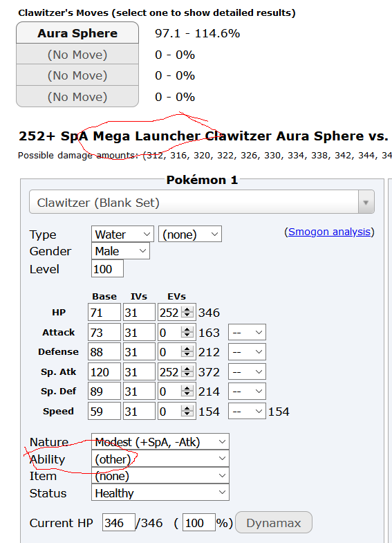
Task: Open the Sp. Def stat boost dropdown
Action: pos(247,392)
